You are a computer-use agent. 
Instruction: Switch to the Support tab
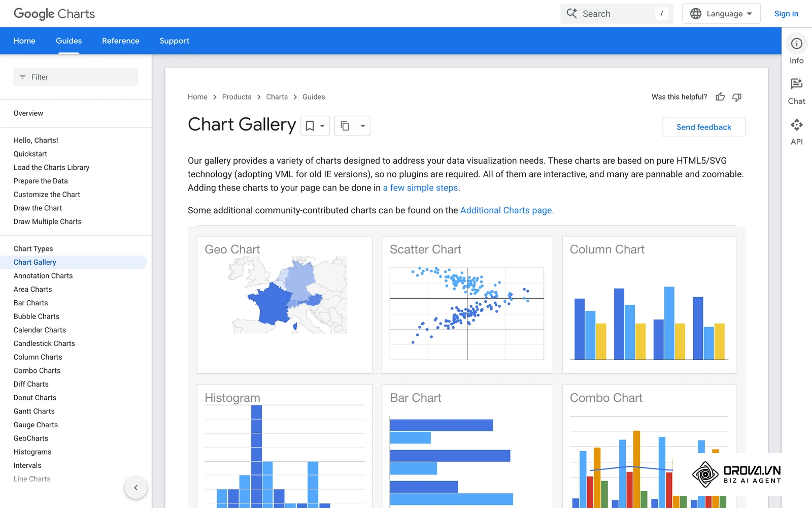pyautogui.click(x=175, y=41)
